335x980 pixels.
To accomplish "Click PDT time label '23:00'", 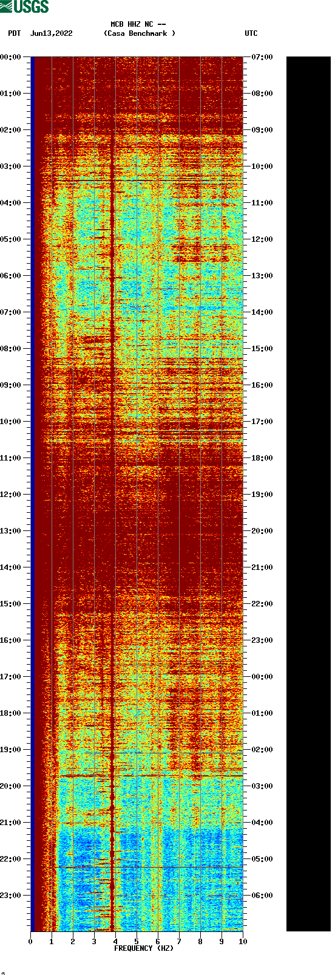I will coord(11,896).
